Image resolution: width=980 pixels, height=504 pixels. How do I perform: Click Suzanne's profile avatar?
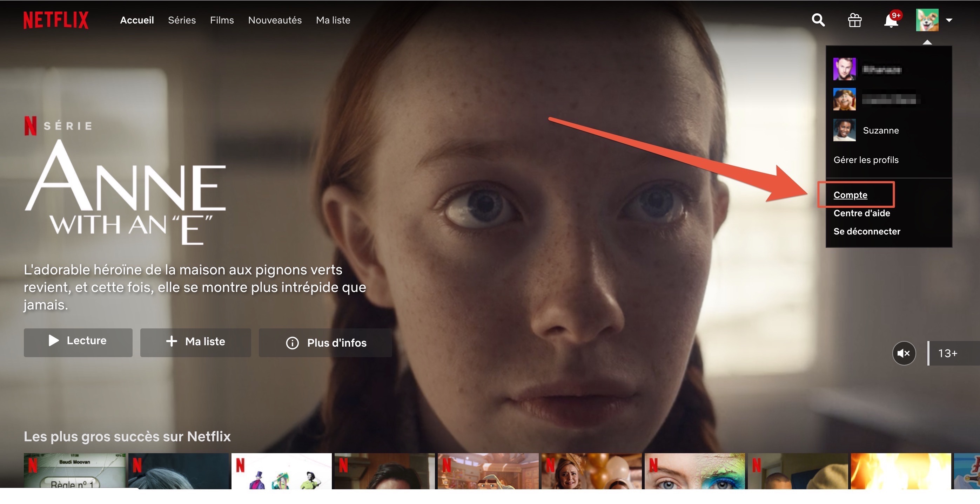844,130
